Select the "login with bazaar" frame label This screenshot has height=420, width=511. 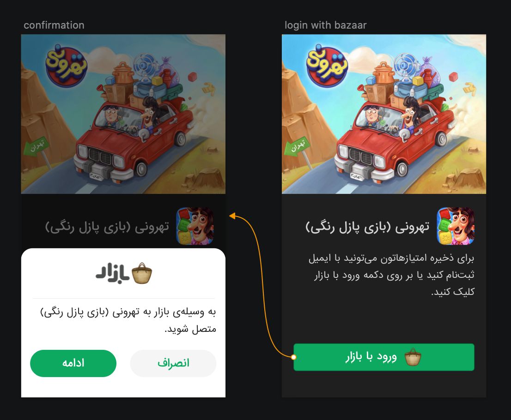(325, 25)
